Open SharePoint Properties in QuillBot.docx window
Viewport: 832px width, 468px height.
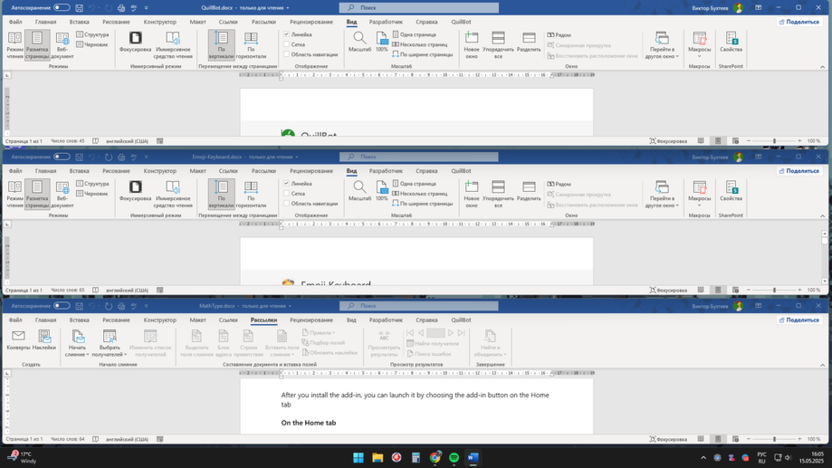tap(731, 41)
